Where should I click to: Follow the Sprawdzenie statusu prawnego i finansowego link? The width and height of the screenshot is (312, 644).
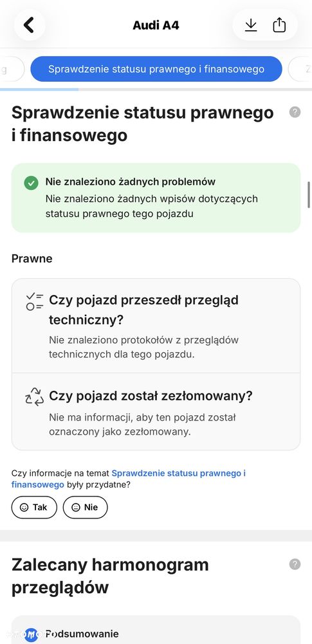(129, 479)
